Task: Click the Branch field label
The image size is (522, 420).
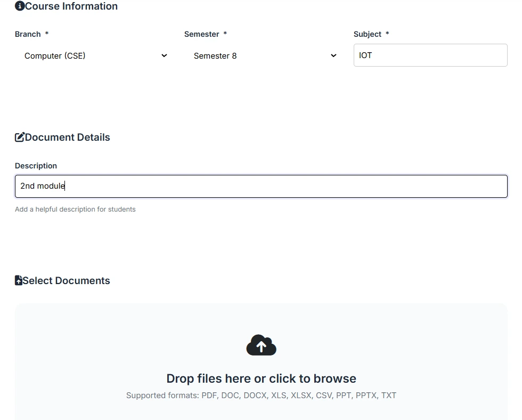Action: (x=28, y=34)
